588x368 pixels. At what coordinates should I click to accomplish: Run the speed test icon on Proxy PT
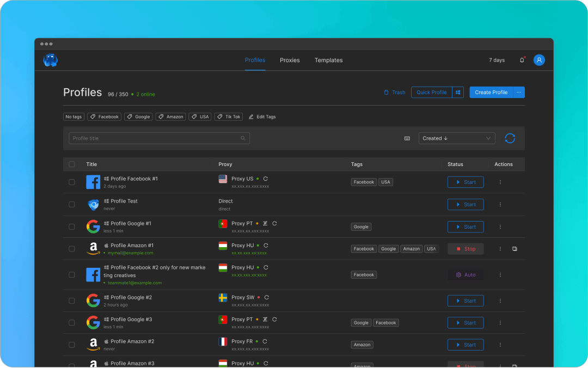264,223
